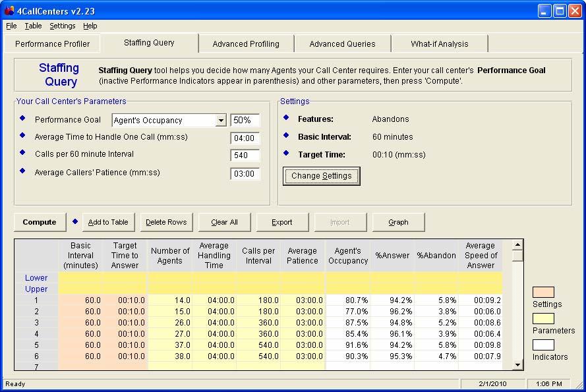Screen dimensions: 586x392
Task: Minimize the 4CallCenters window
Action: pos(545,11)
